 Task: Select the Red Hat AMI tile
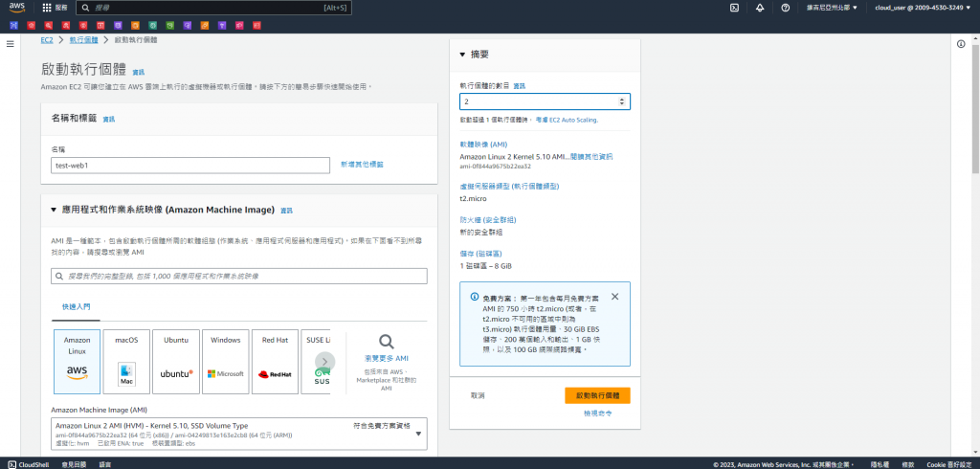pyautogui.click(x=275, y=362)
